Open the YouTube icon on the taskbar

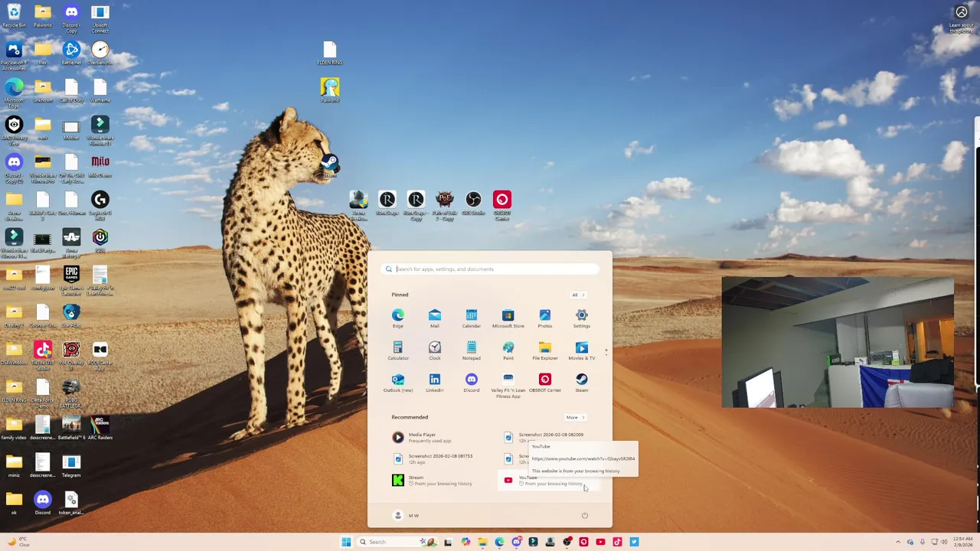[600, 542]
